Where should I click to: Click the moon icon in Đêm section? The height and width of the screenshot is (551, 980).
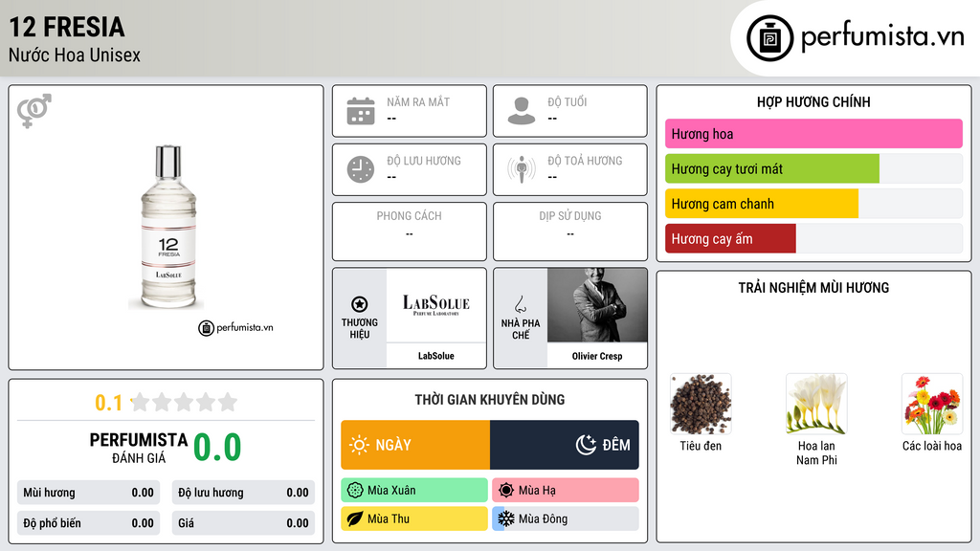tap(586, 445)
